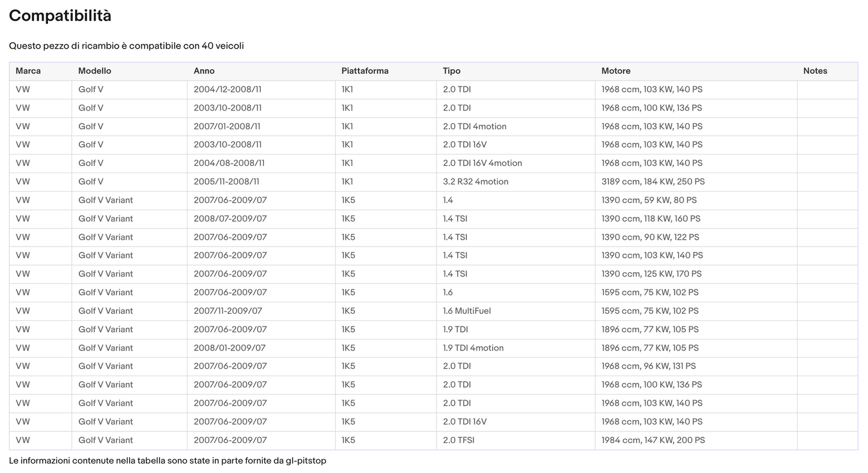Click the 2.0 TFSI type cell
The height and width of the screenshot is (473, 868).
(458, 440)
